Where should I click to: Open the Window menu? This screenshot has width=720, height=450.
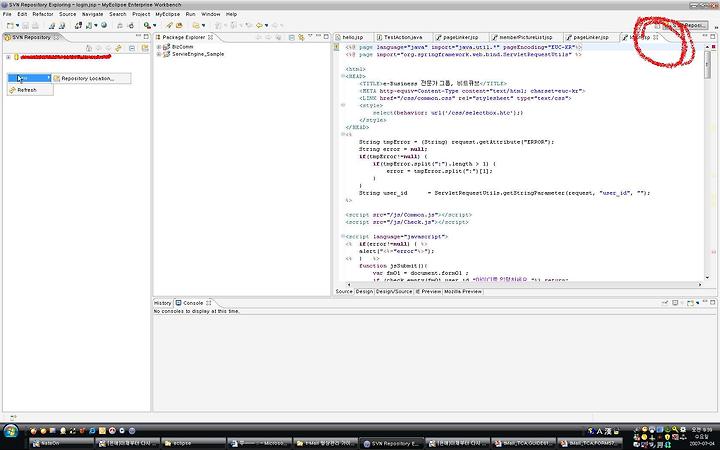211,14
